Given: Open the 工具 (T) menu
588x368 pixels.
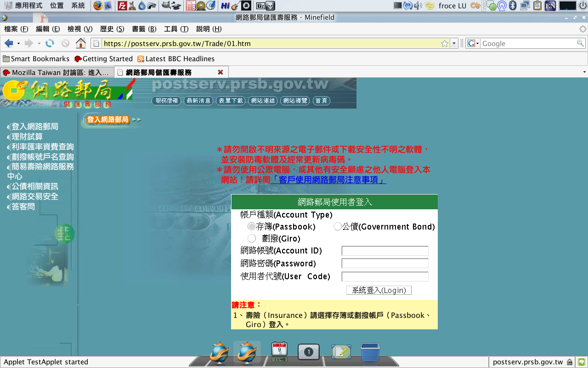Looking at the screenshot, I should pos(176,29).
